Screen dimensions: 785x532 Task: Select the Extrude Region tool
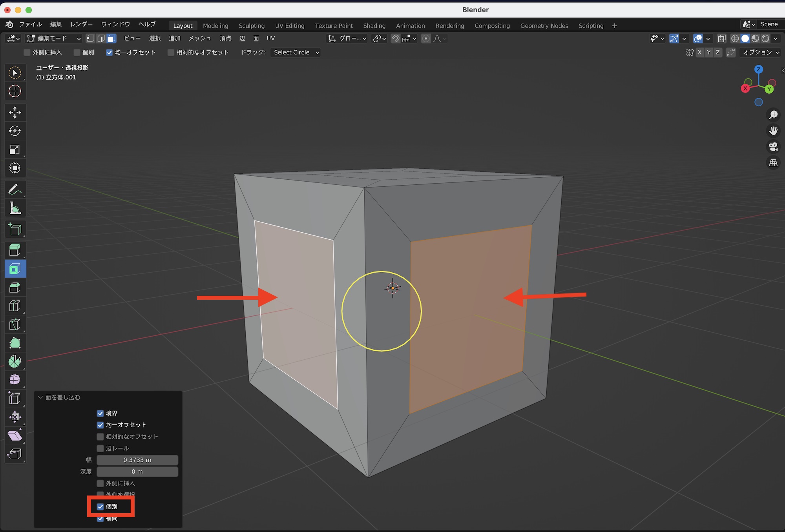click(15, 250)
